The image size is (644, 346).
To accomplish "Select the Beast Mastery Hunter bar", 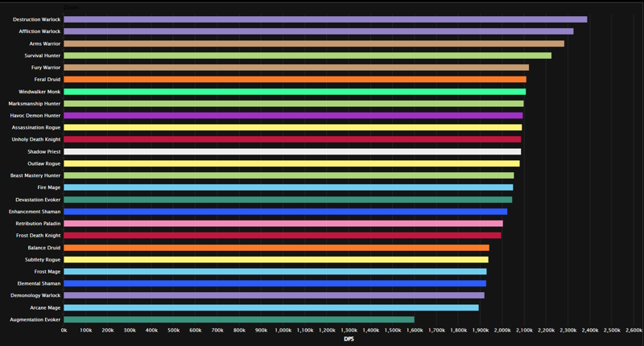I will click(x=289, y=175).
